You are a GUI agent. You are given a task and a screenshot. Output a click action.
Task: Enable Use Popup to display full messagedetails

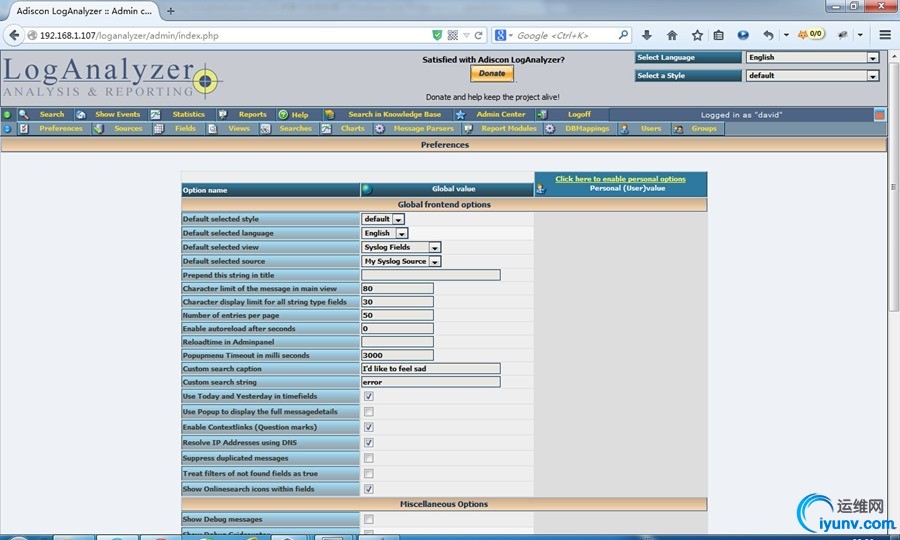pyautogui.click(x=368, y=411)
